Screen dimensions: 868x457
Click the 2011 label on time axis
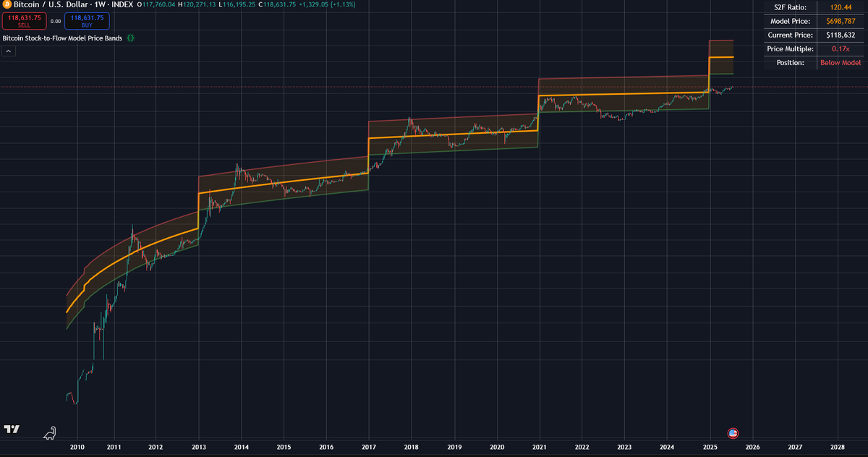(113, 448)
